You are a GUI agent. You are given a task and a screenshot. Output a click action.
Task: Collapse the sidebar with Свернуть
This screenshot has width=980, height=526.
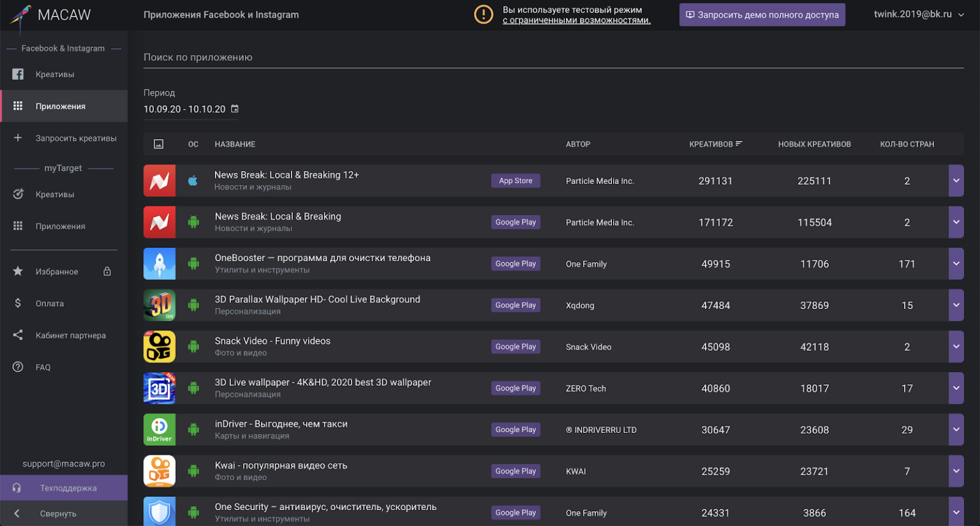[x=64, y=513]
